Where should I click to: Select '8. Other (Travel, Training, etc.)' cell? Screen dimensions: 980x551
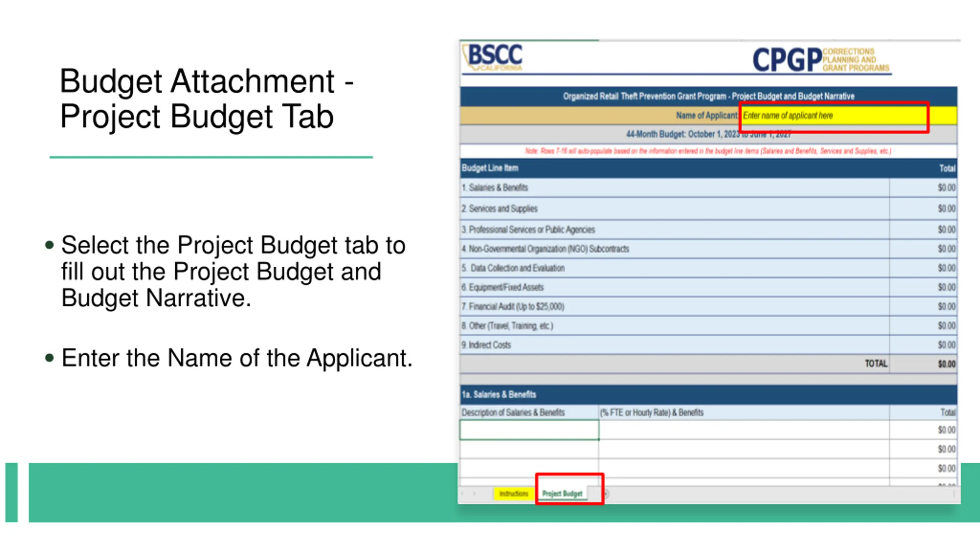675,326
